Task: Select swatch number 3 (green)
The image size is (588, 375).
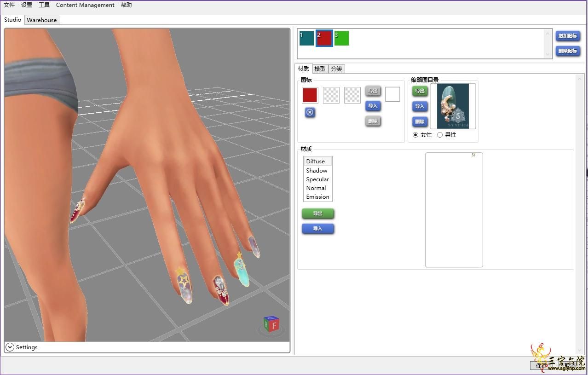Action: (342, 38)
